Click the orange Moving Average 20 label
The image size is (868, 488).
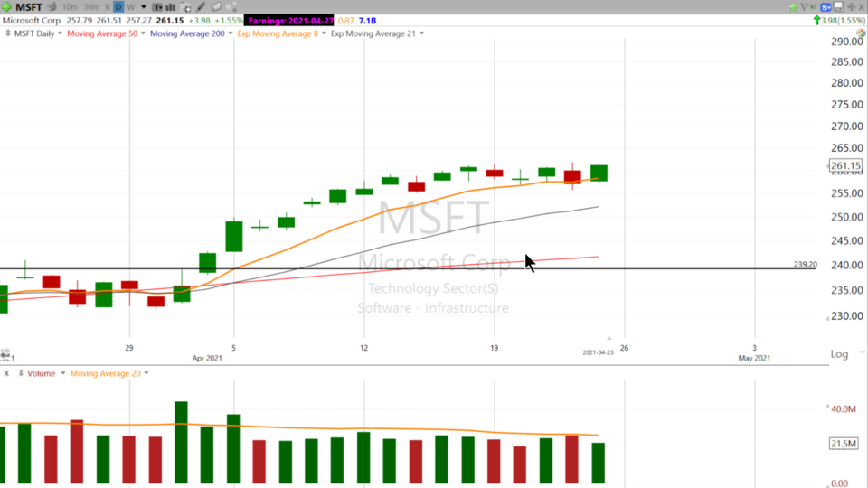click(x=106, y=373)
